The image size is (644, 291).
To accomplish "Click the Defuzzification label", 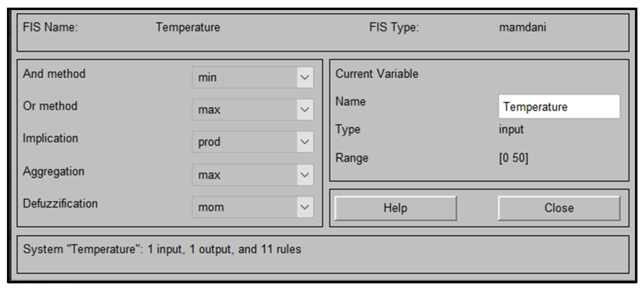I will (60, 203).
